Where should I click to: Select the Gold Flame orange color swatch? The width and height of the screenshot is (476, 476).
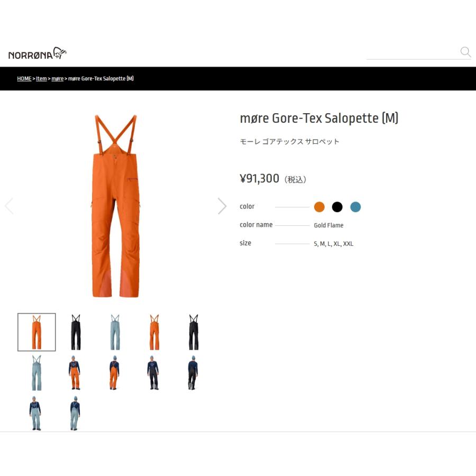pyautogui.click(x=319, y=207)
